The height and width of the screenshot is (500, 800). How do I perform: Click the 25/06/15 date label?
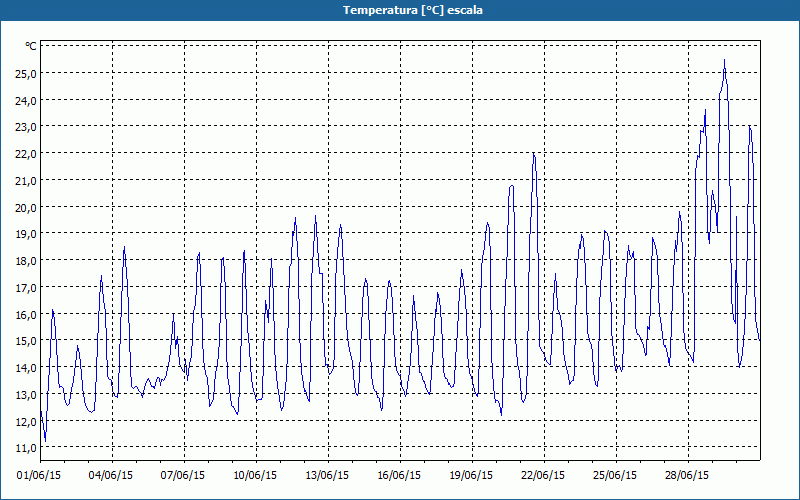(615, 475)
